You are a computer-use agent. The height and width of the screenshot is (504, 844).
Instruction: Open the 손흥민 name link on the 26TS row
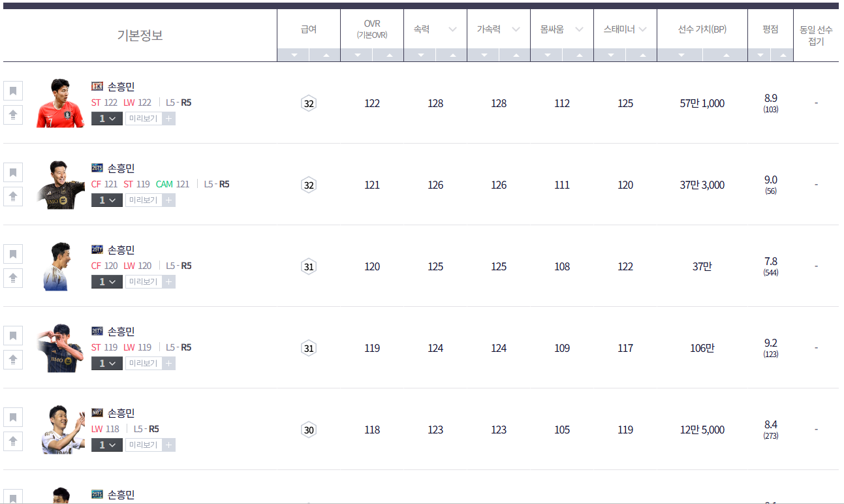pyautogui.click(x=121, y=168)
